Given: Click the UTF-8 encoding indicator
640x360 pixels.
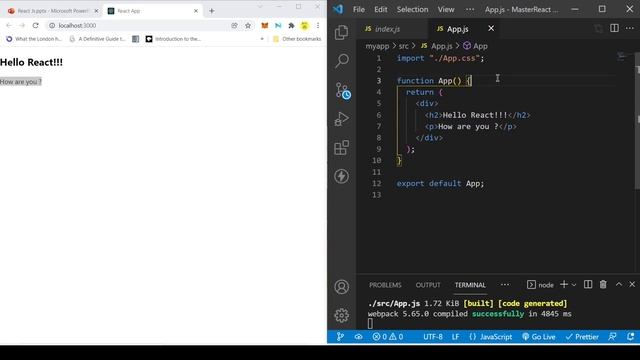Looking at the screenshot, I should (x=433, y=337).
